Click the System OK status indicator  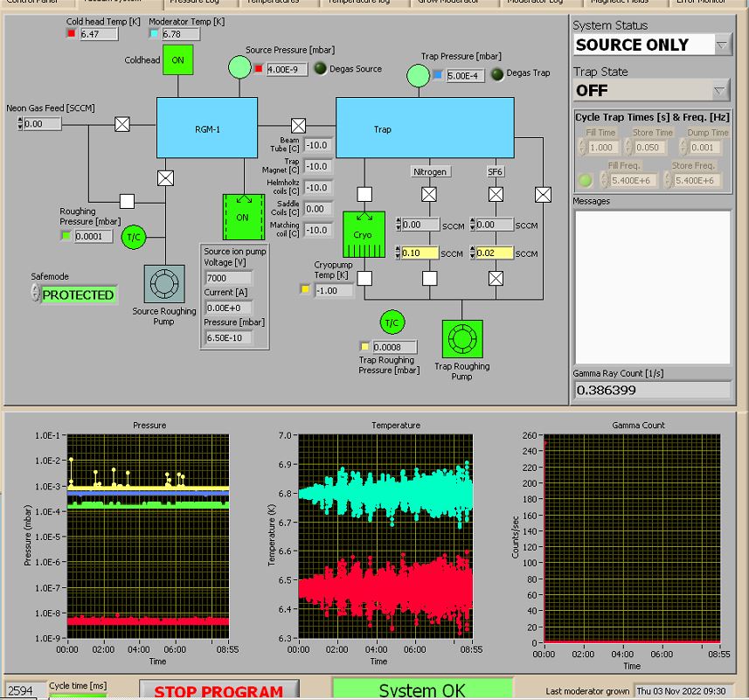(422, 690)
